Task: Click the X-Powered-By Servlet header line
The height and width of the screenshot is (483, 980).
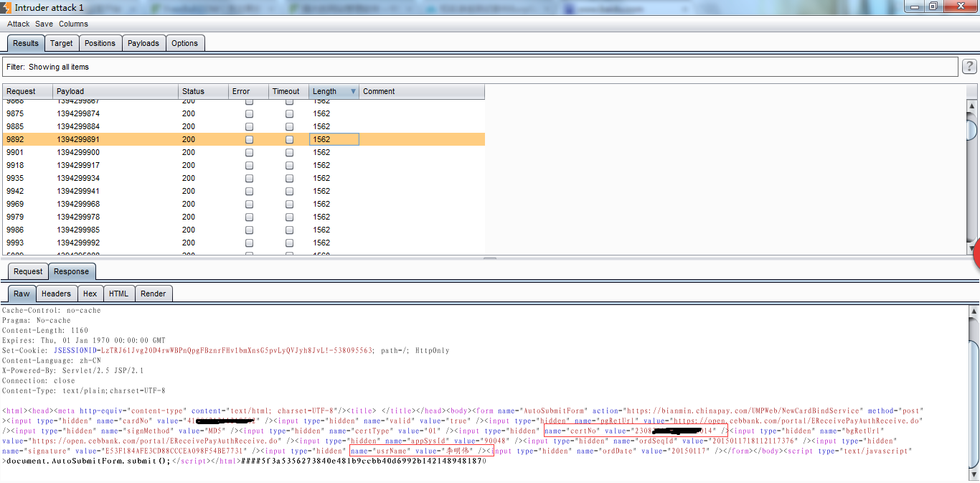Action: [x=73, y=370]
